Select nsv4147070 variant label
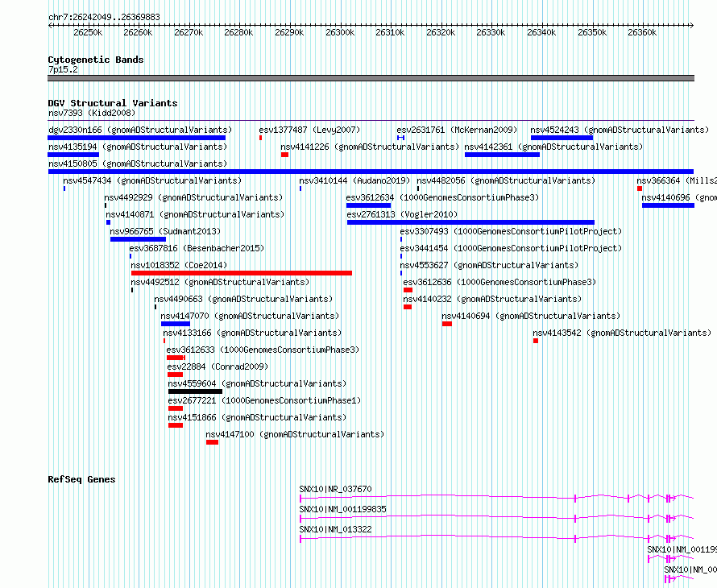The width and height of the screenshot is (717, 588). pos(250,316)
